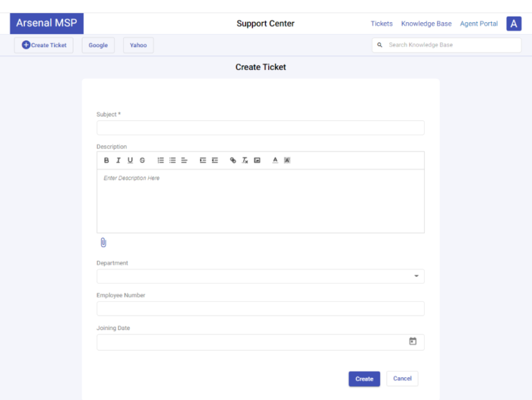Viewport: 532px width, 400px height.
Task: Attach a file with paperclip icon
Action: tap(103, 242)
